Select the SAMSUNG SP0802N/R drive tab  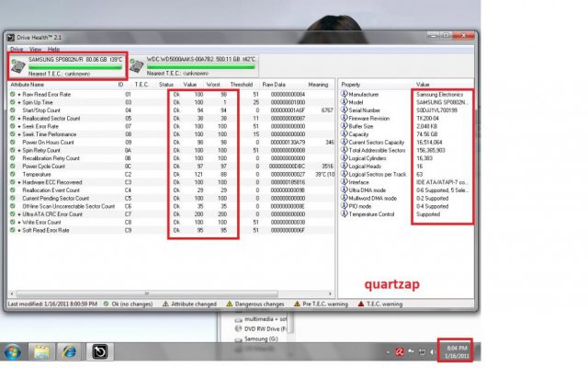67,66
